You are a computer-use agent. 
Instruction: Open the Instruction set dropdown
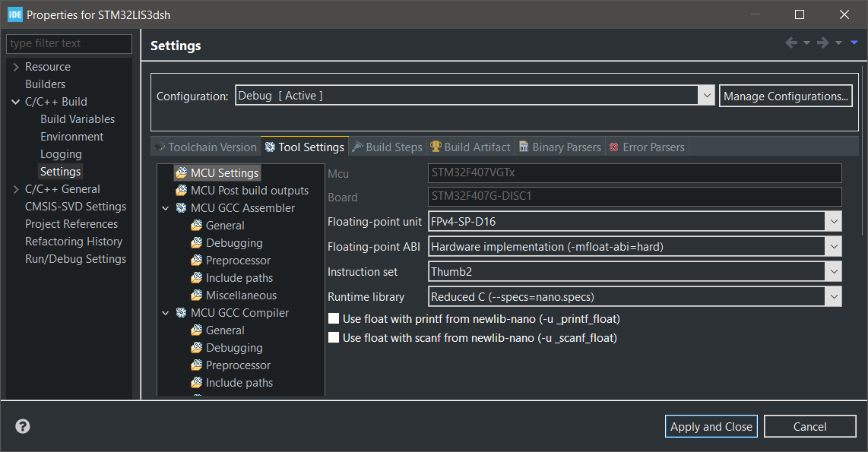(x=834, y=272)
